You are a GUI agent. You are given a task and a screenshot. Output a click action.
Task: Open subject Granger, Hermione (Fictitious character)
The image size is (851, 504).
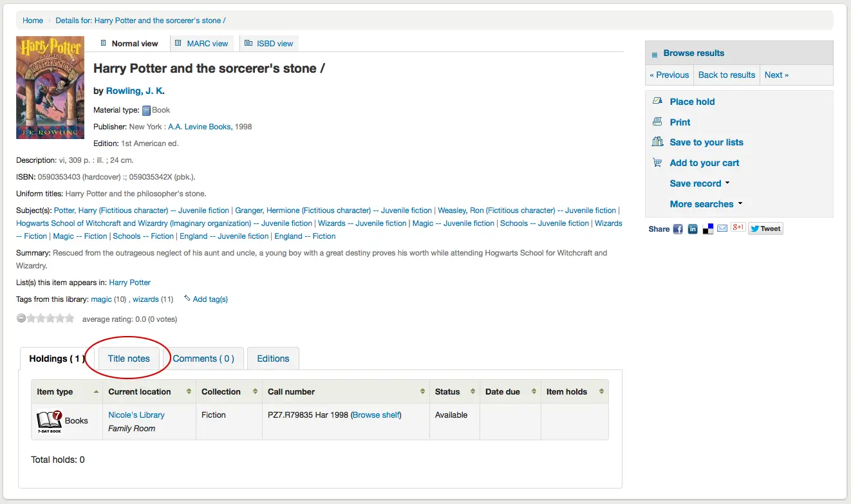click(333, 210)
